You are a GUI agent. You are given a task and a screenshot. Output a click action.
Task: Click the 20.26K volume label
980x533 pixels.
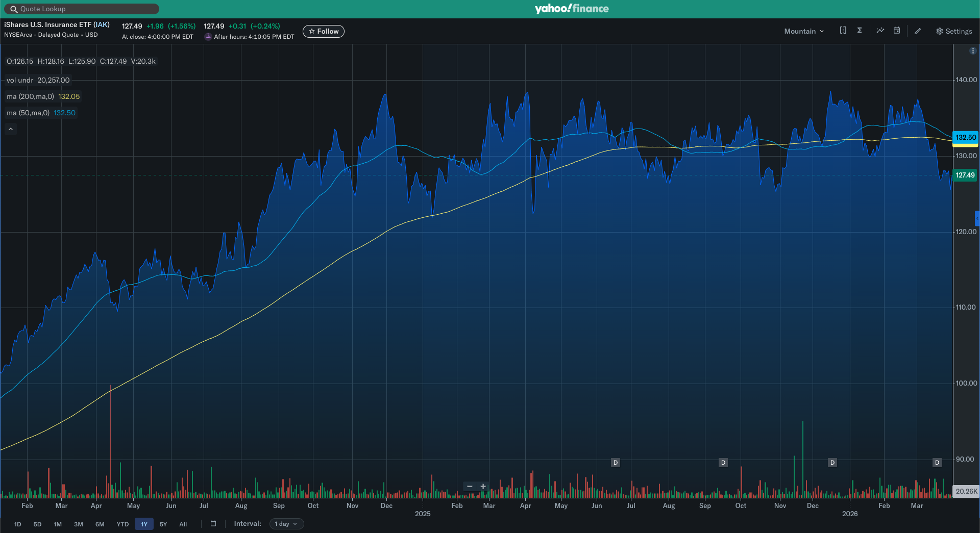tap(966, 492)
